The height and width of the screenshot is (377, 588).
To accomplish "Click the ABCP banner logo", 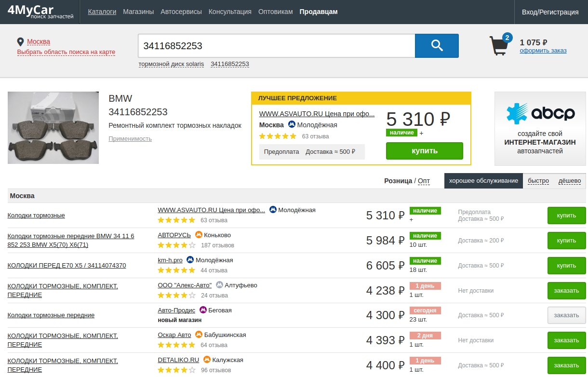I will (540, 113).
